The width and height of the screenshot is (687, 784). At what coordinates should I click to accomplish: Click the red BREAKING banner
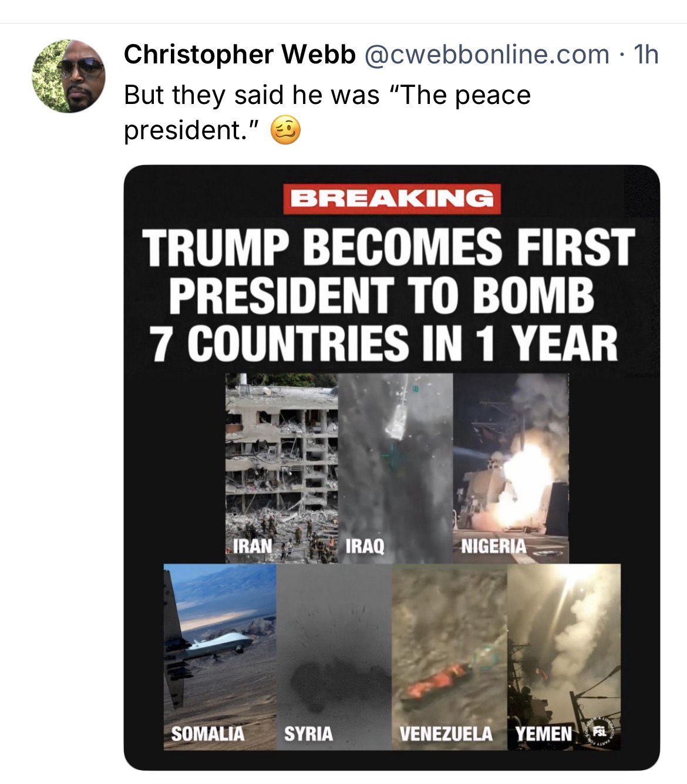[392, 198]
